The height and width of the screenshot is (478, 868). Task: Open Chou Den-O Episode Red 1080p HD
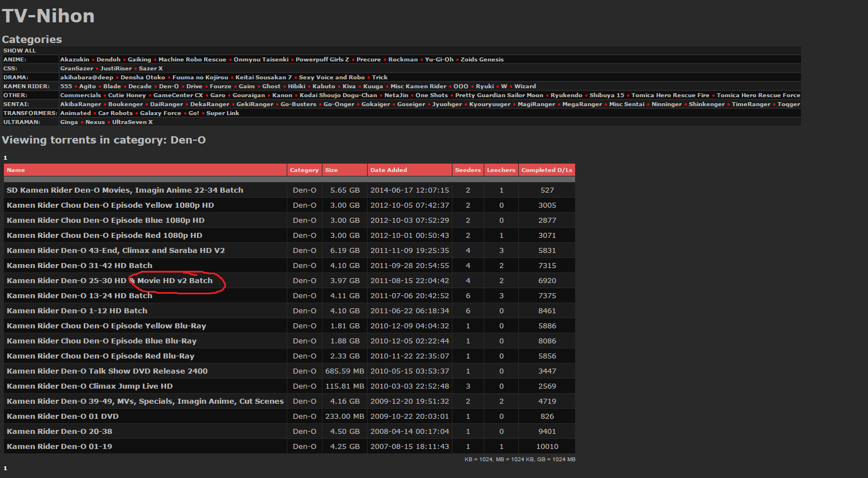click(104, 236)
